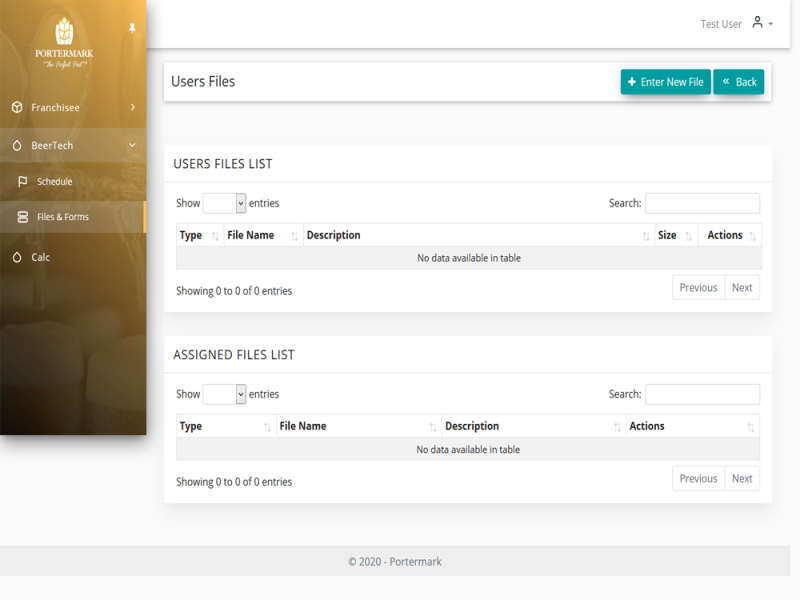
Task: Click Next in the Assigned Files list
Action: [x=742, y=478]
